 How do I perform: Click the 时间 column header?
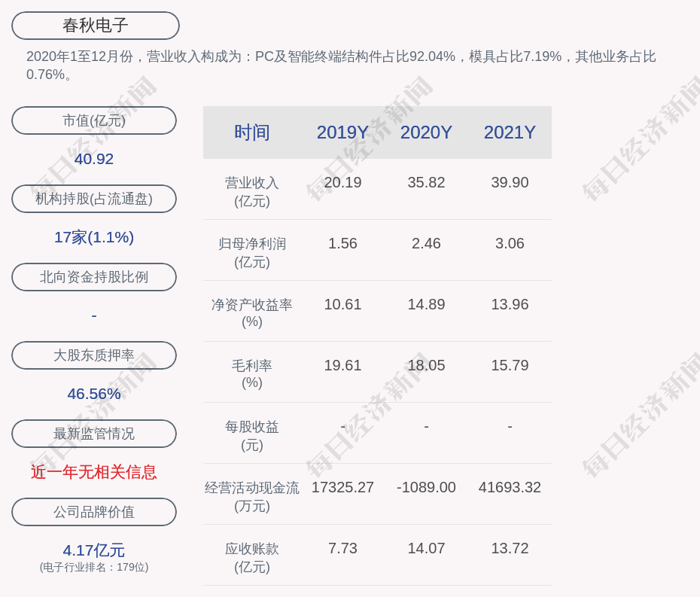(252, 132)
